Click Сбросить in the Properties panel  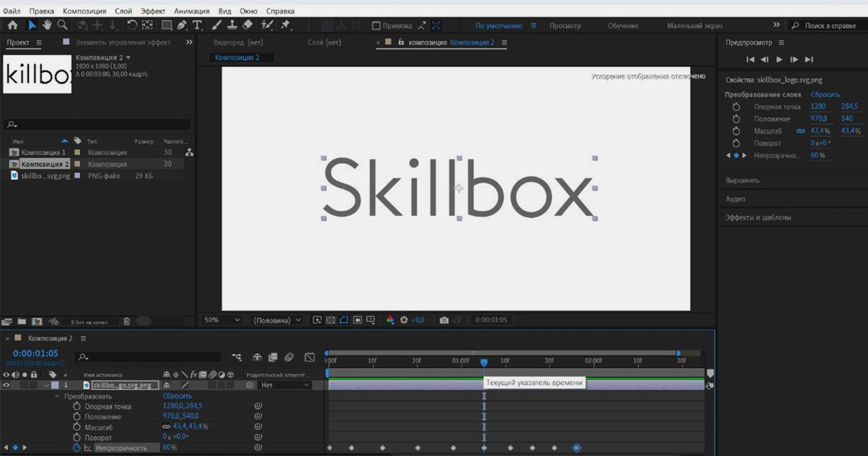click(825, 95)
